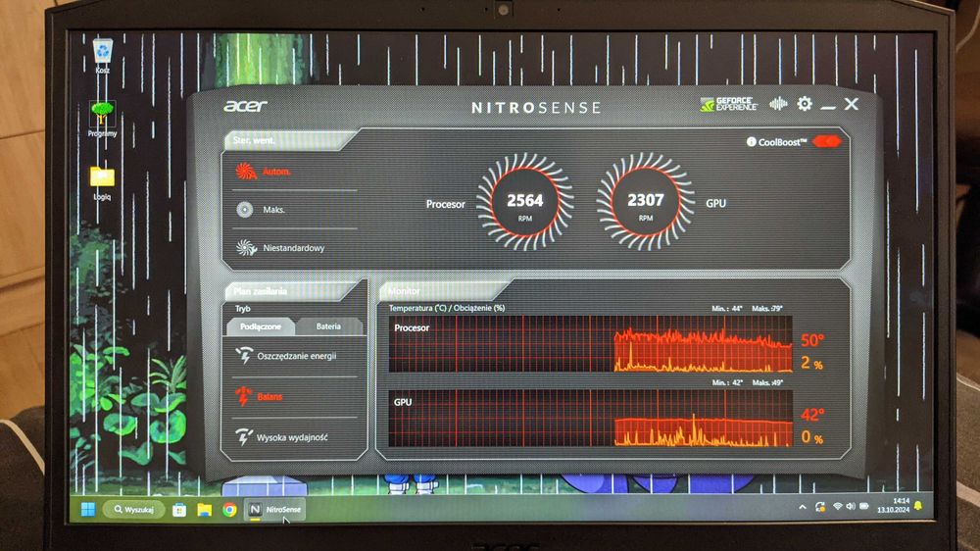
Task: Click the Oszczędzanie energii icon
Action: (244, 355)
